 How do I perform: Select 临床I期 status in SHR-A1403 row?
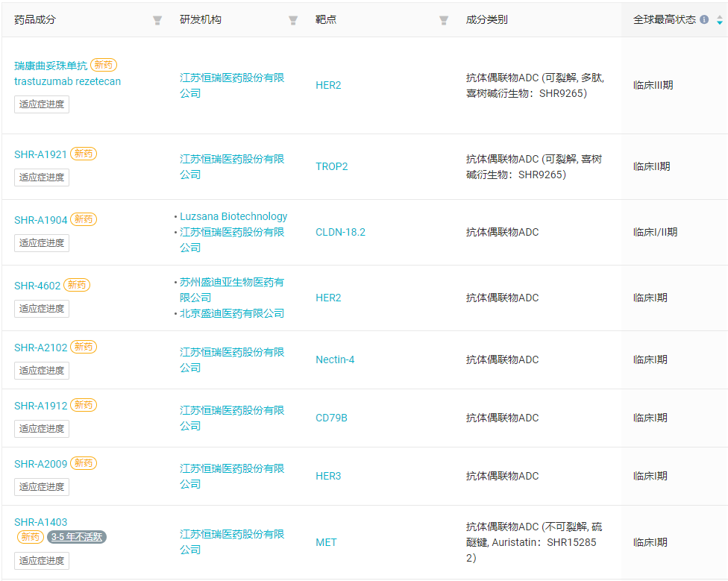pos(650,542)
